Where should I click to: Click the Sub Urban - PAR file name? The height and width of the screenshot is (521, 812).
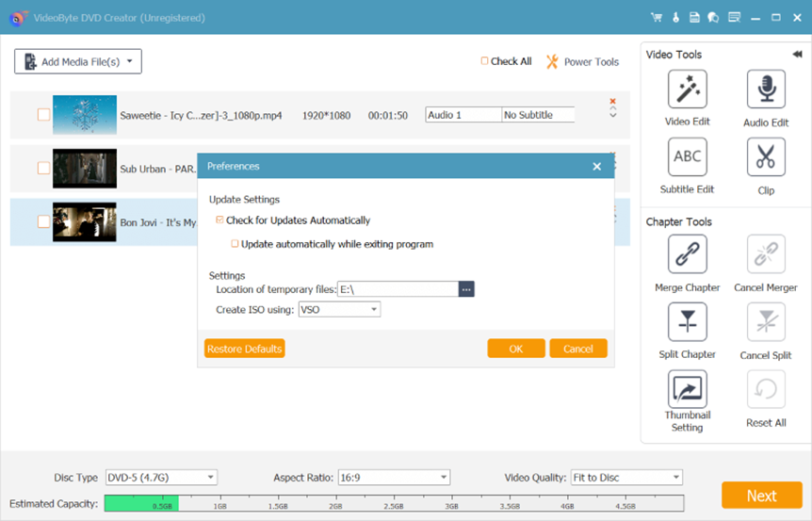pos(158,169)
